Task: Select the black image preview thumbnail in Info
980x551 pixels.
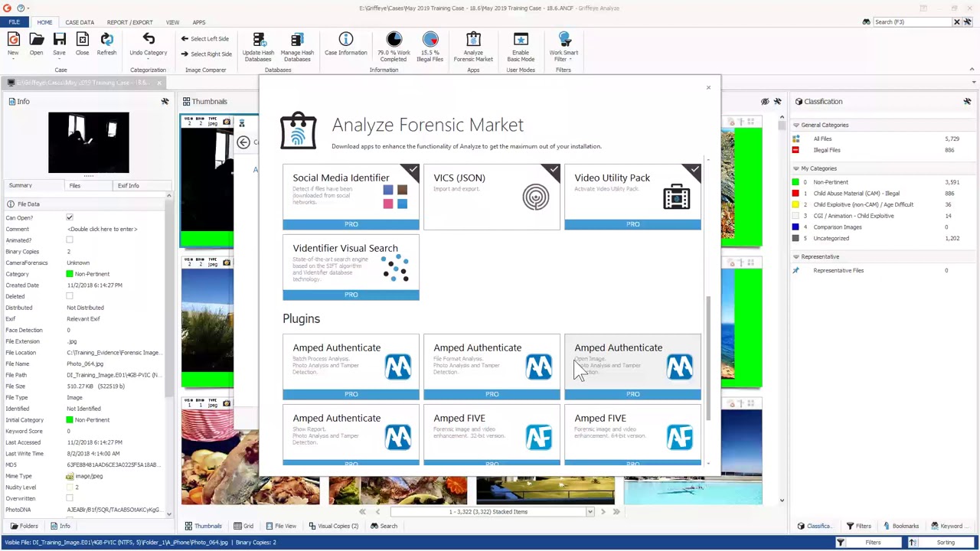Action: pyautogui.click(x=89, y=142)
